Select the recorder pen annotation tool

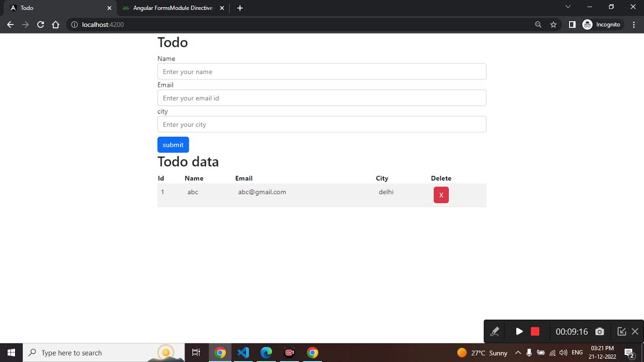pyautogui.click(x=495, y=331)
